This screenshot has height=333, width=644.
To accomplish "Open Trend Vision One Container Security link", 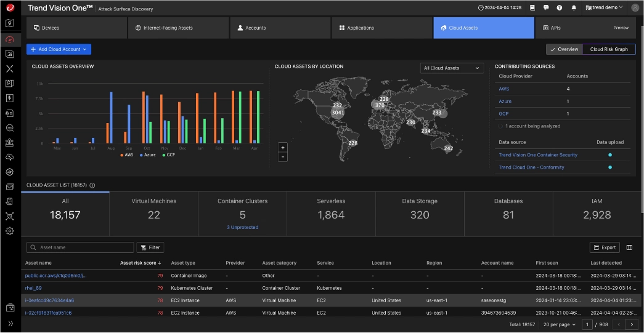I will [x=537, y=155].
